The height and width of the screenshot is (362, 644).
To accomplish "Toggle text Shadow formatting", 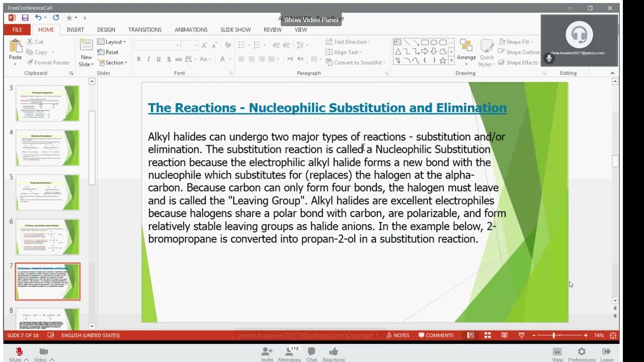I will coord(169,59).
